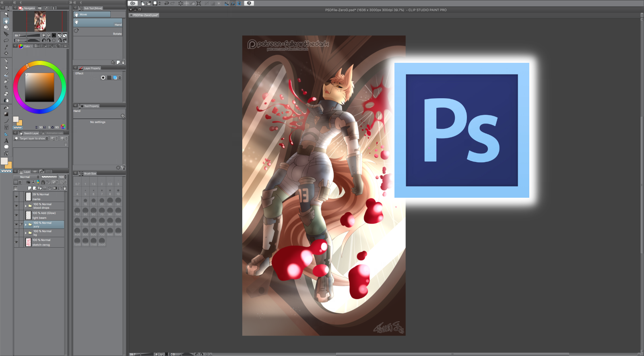Switch to the Navigator tab
The image size is (644, 356).
27,8
